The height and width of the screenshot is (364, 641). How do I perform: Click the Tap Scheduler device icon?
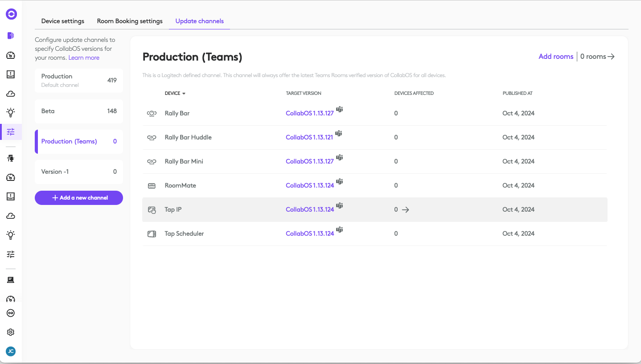[152, 233]
